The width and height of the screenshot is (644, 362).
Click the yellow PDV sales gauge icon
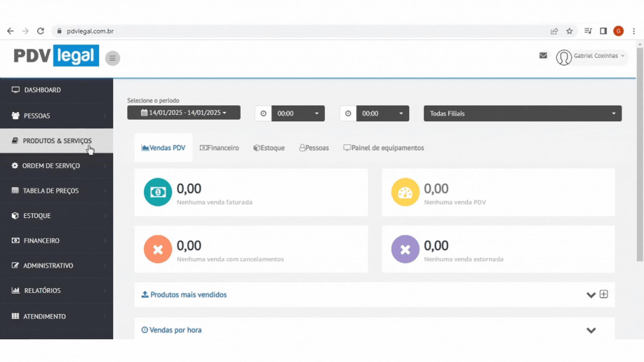pyautogui.click(x=405, y=192)
